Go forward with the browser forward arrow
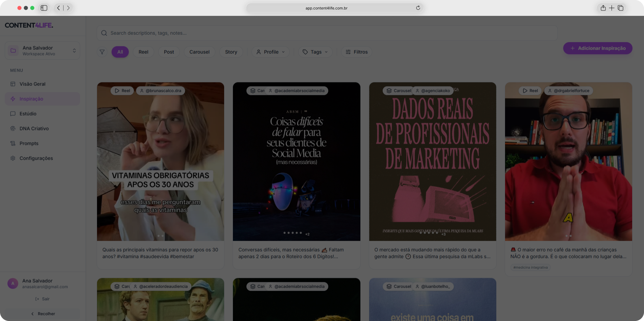Viewport: 644px width, 321px height. 68,8
